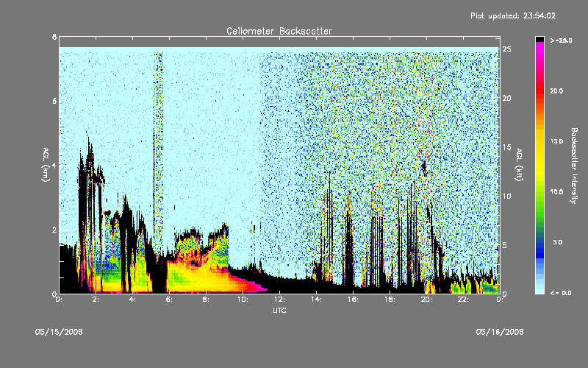
Task: Select the UTC axis label
Action: pyautogui.click(x=279, y=310)
